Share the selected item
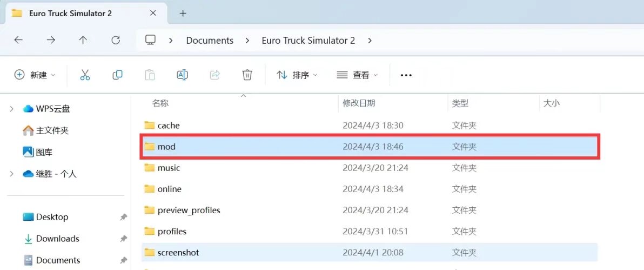Viewport: 644px width, 270px height. point(215,75)
